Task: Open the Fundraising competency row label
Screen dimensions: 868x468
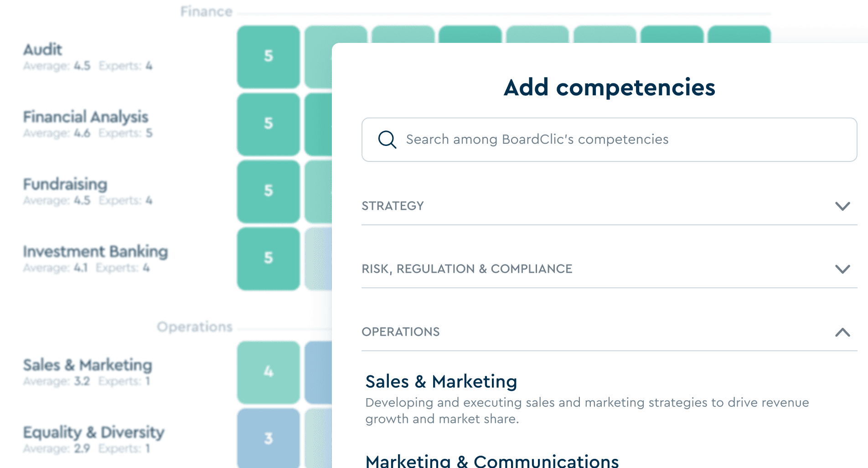Action: point(65,184)
